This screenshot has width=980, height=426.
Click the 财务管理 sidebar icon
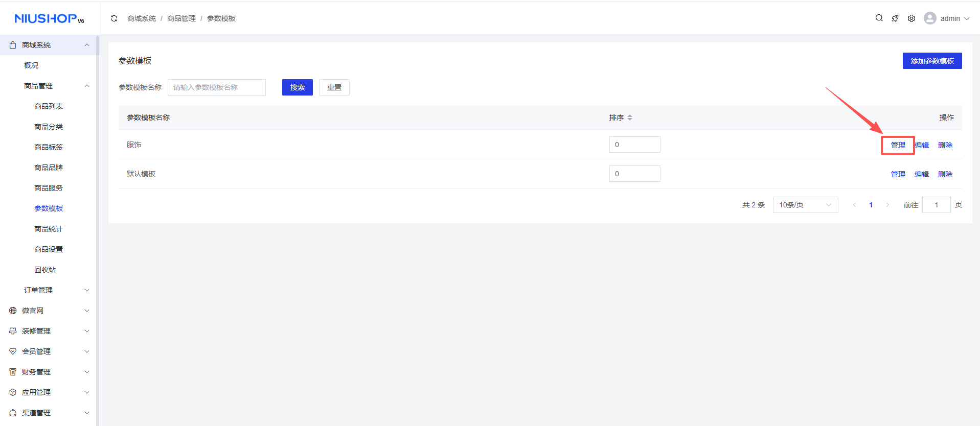[x=13, y=372]
